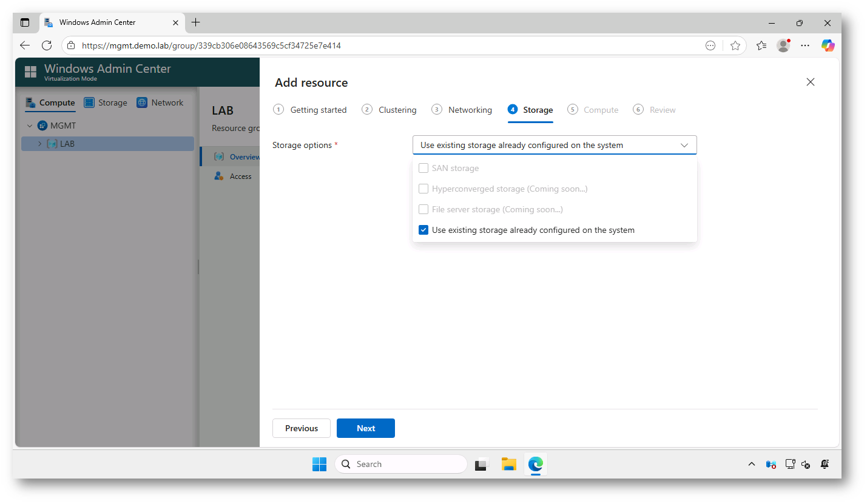Open Edge settings and more menu

coord(805,45)
